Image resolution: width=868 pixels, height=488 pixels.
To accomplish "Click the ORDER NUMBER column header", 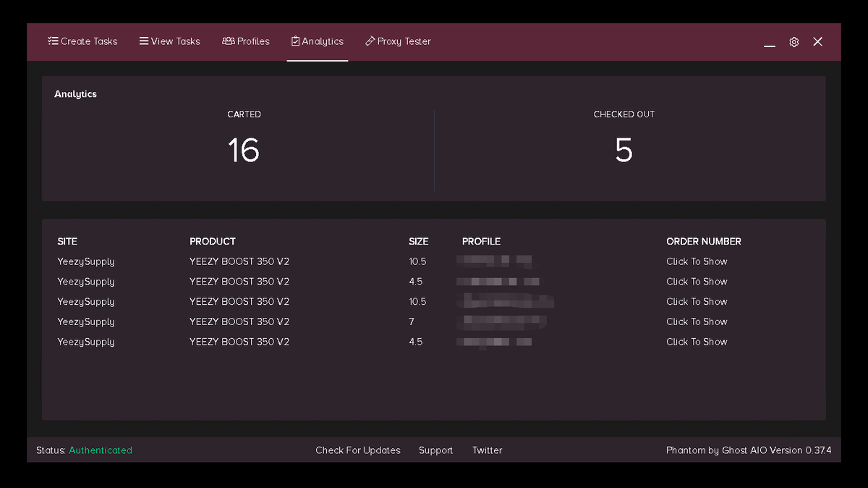I will pyautogui.click(x=704, y=241).
